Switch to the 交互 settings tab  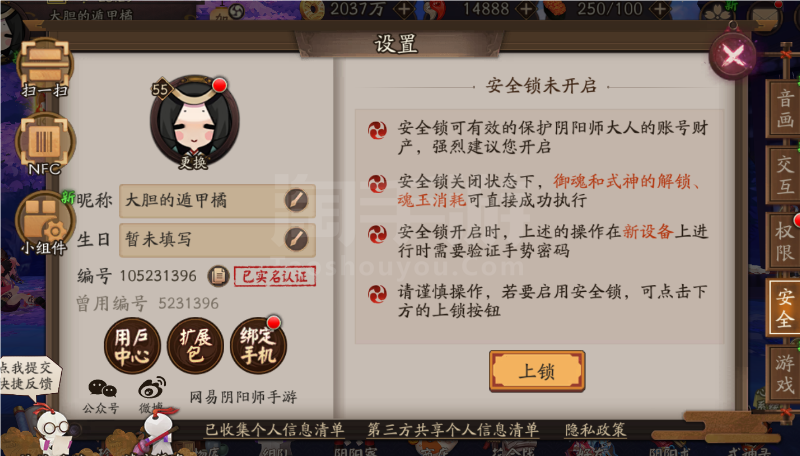pos(783,175)
